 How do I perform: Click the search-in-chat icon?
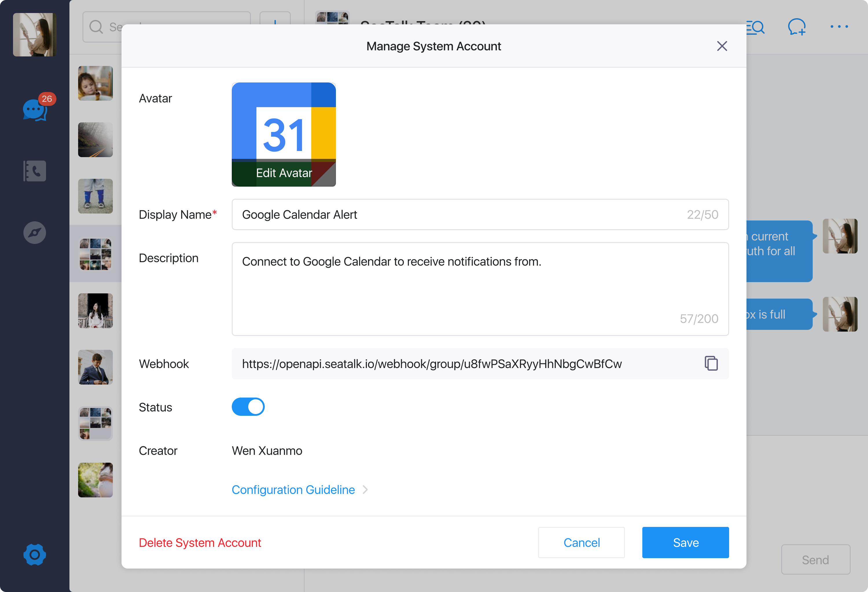[755, 27]
